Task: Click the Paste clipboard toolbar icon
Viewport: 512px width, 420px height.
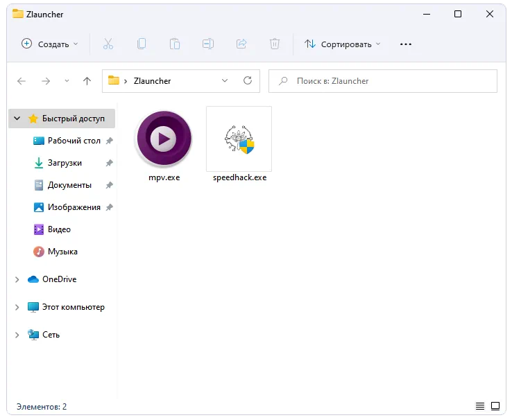Action: click(175, 44)
